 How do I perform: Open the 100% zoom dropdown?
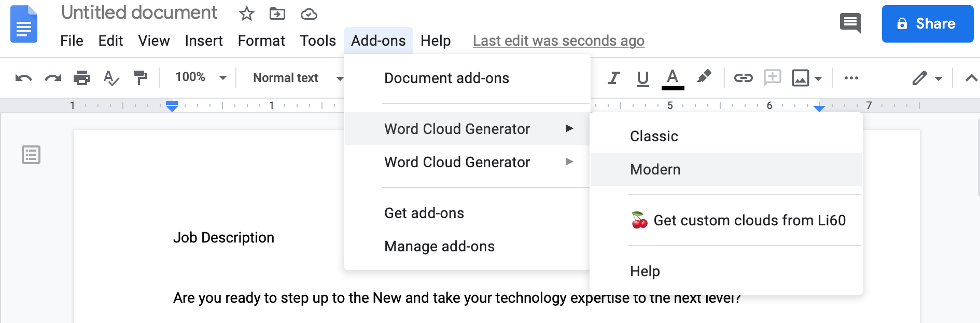tap(201, 78)
